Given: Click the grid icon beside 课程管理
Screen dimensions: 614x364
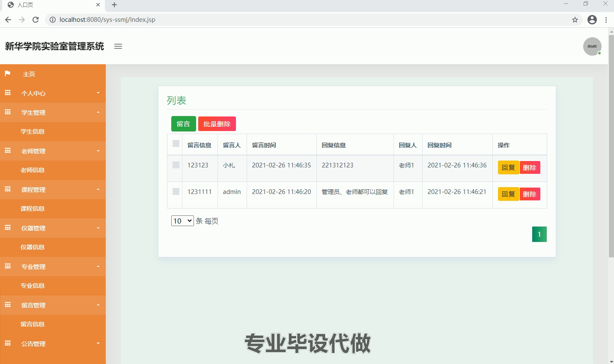Looking at the screenshot, I should pos(7,189).
